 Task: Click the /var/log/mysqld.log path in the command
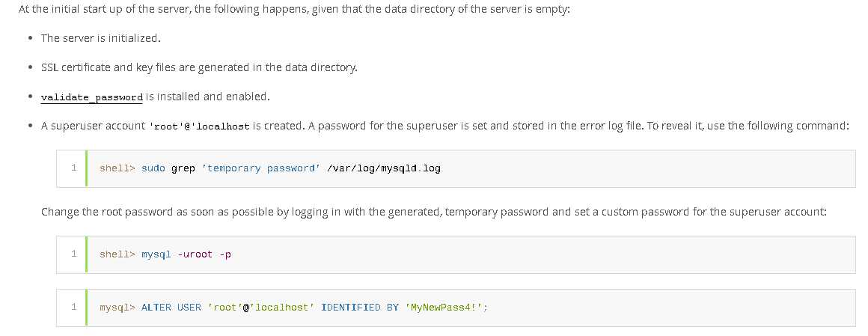(x=384, y=168)
